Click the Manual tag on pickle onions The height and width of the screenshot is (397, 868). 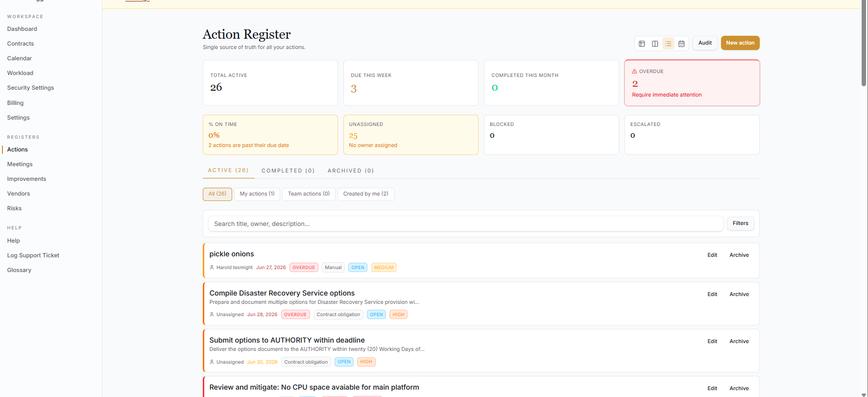[x=333, y=268]
